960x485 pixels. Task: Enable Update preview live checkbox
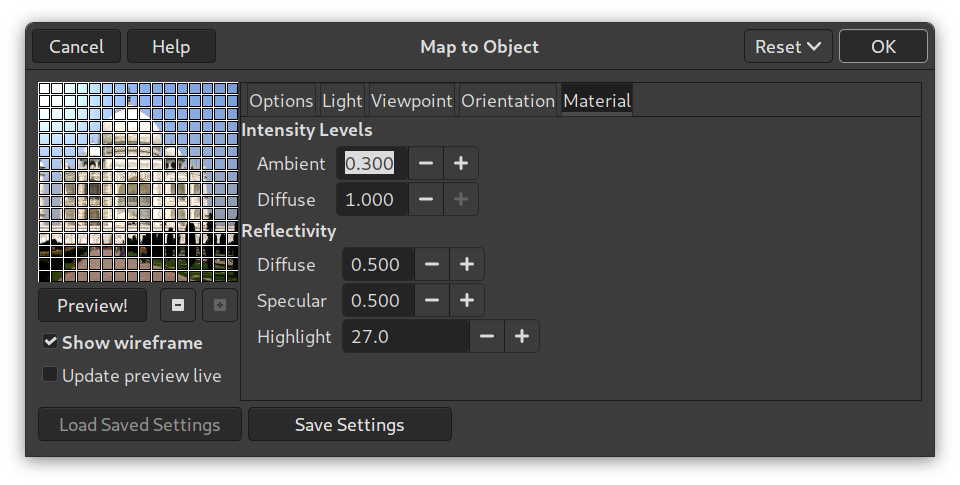(50, 376)
